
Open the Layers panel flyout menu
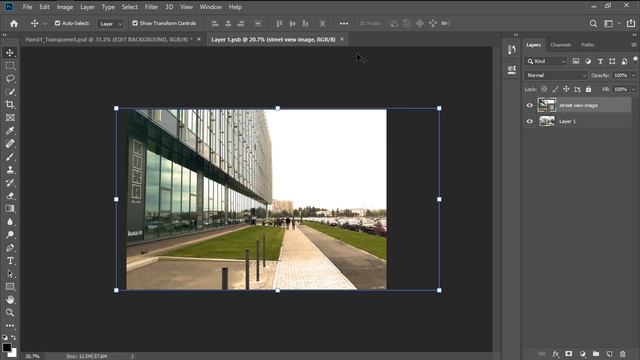pyautogui.click(x=633, y=45)
